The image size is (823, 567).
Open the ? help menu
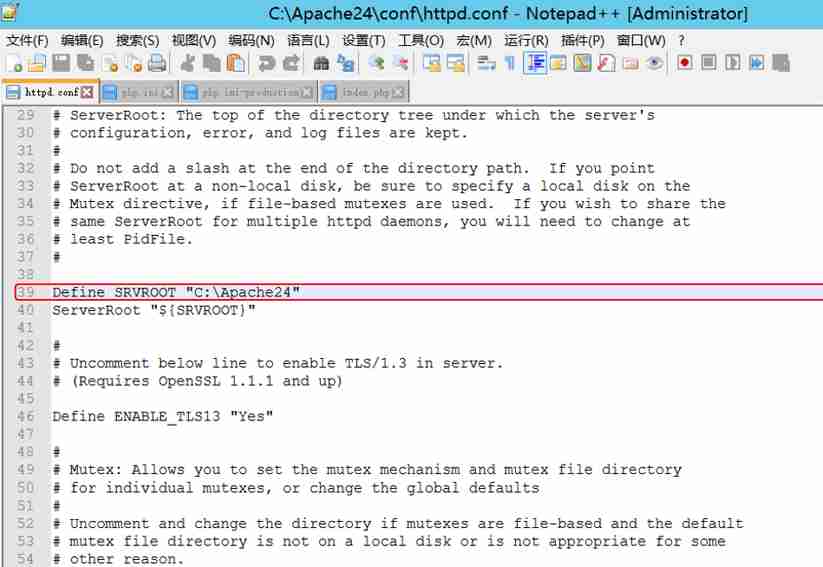[681, 40]
